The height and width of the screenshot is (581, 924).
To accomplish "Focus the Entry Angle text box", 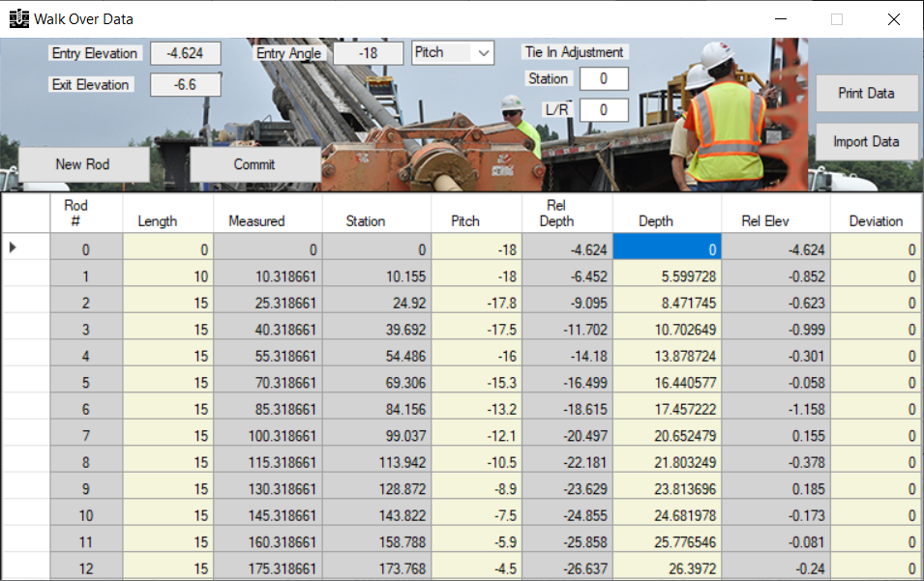I will pos(369,53).
